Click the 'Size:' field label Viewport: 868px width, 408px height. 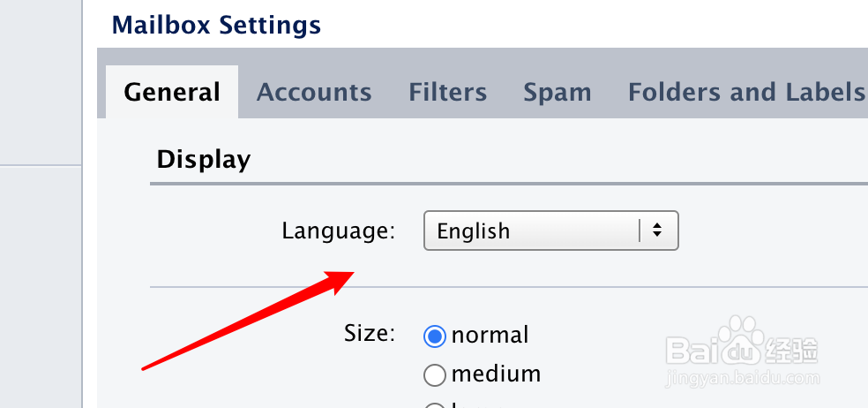coord(370,334)
